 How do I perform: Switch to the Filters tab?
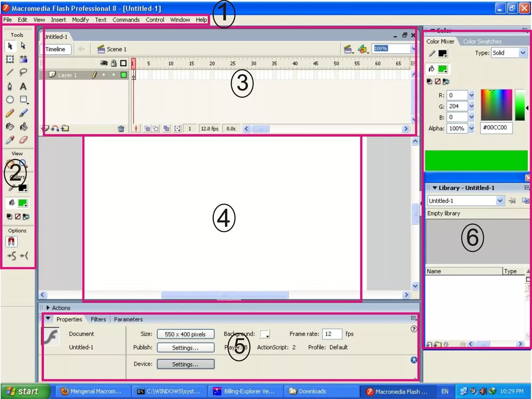pos(98,319)
